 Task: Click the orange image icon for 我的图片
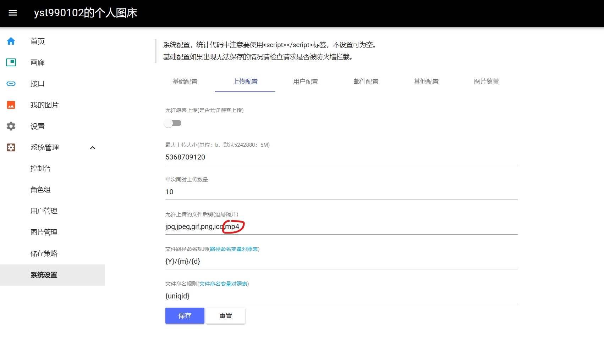click(x=11, y=105)
